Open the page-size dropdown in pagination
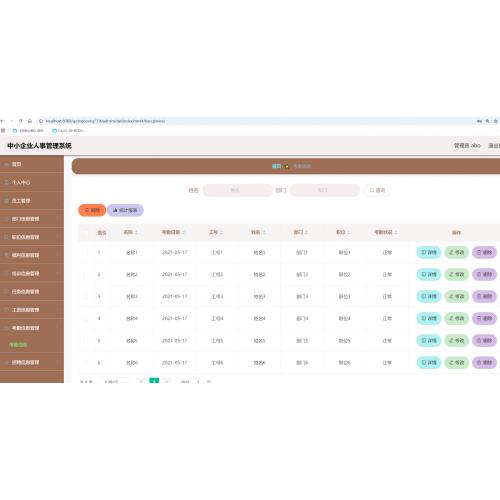500x500 pixels. [x=114, y=381]
